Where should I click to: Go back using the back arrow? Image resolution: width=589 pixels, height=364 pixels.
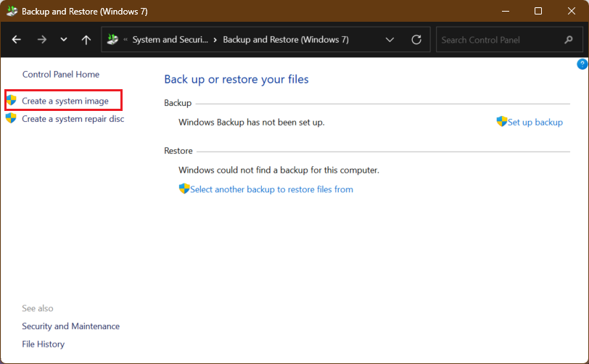[17, 39]
